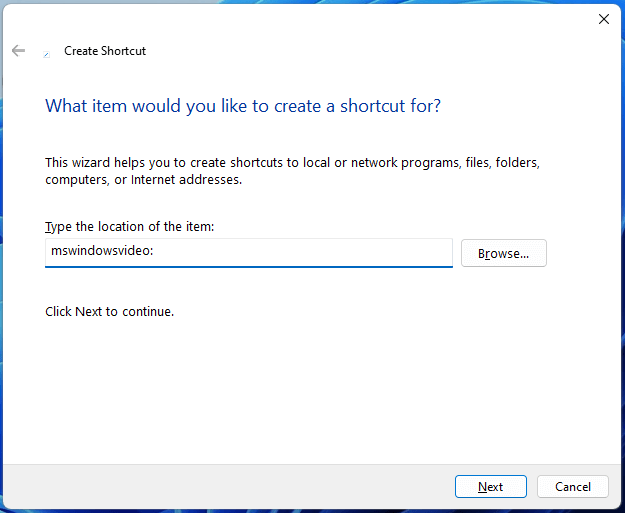Click the desktop wallpaper strip along left edge
Viewport: 625px width, 513px height.
1,279
